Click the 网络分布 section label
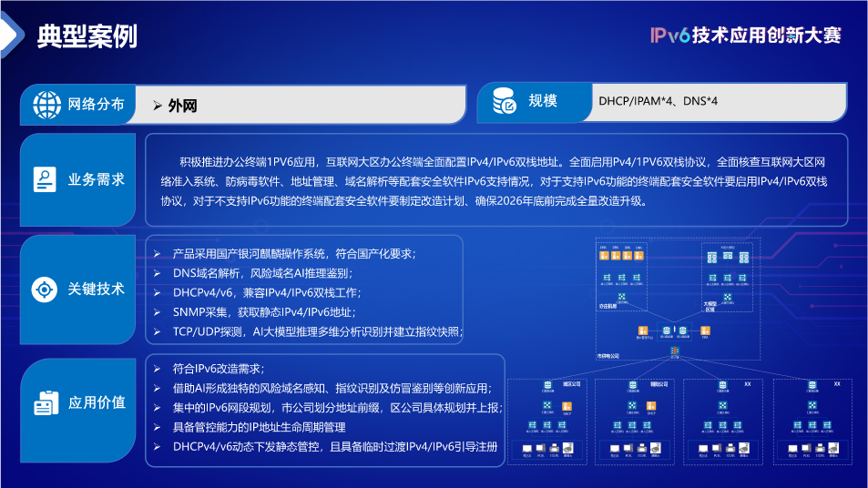Image resolution: width=868 pixels, height=488 pixels. [x=96, y=104]
